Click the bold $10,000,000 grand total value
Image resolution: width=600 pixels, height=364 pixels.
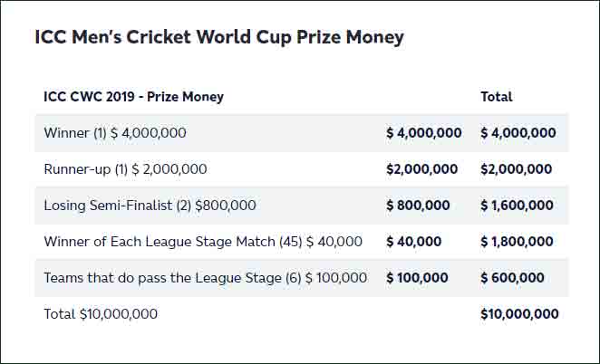(519, 314)
